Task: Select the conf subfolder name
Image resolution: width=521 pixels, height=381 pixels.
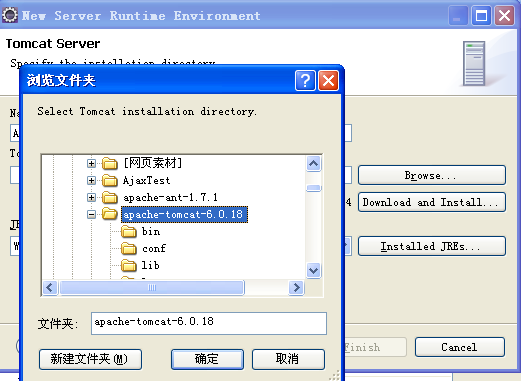Action: coord(154,248)
